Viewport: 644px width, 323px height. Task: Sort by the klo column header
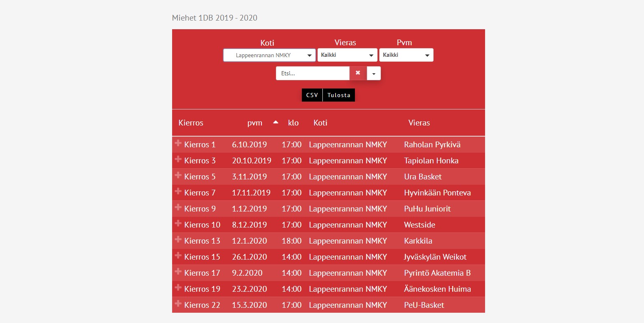click(x=293, y=123)
